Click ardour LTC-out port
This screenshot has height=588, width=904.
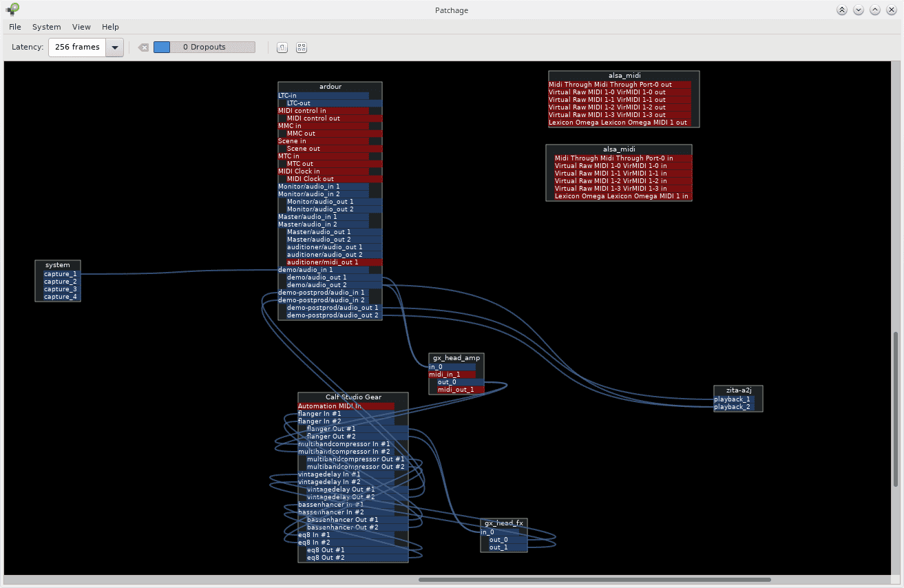tap(334, 103)
